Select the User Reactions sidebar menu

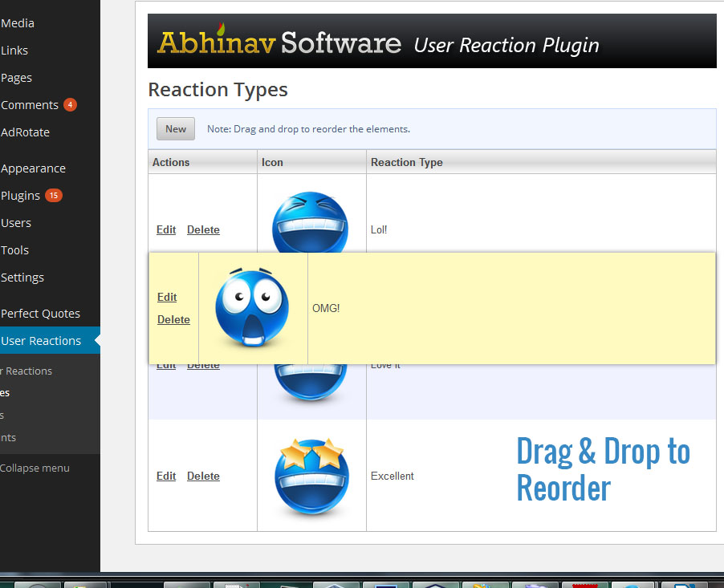coord(41,341)
